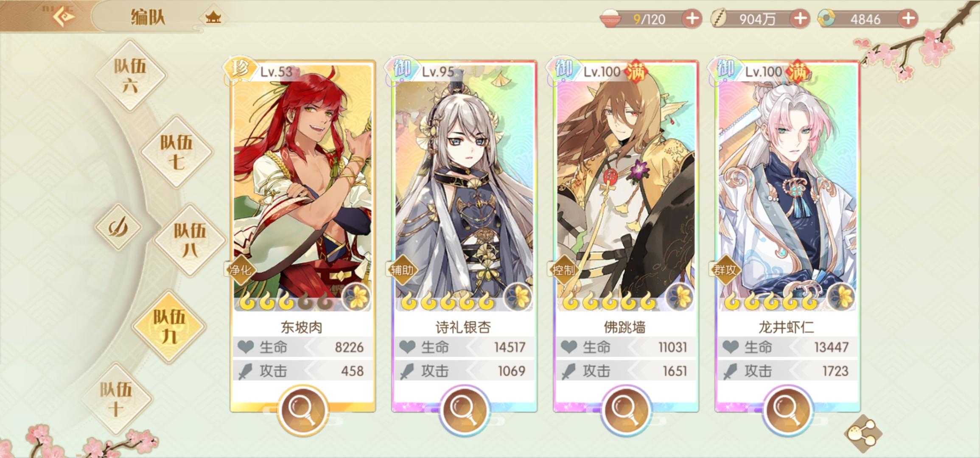
Task: Open magnifier under 龙井虾仁 card
Action: click(787, 410)
